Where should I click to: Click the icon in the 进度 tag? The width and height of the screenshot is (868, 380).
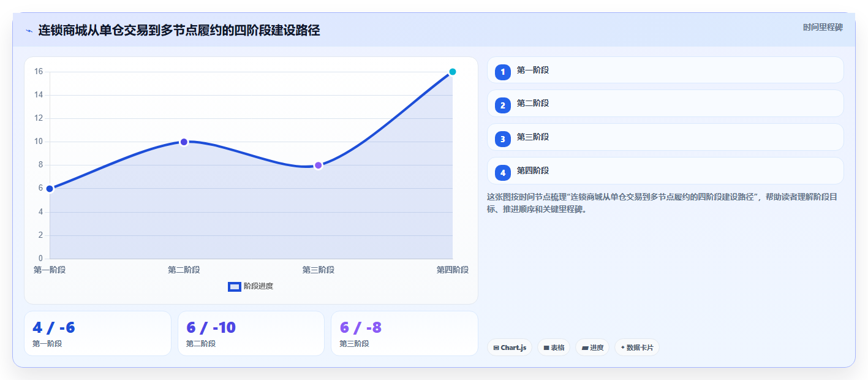585,348
